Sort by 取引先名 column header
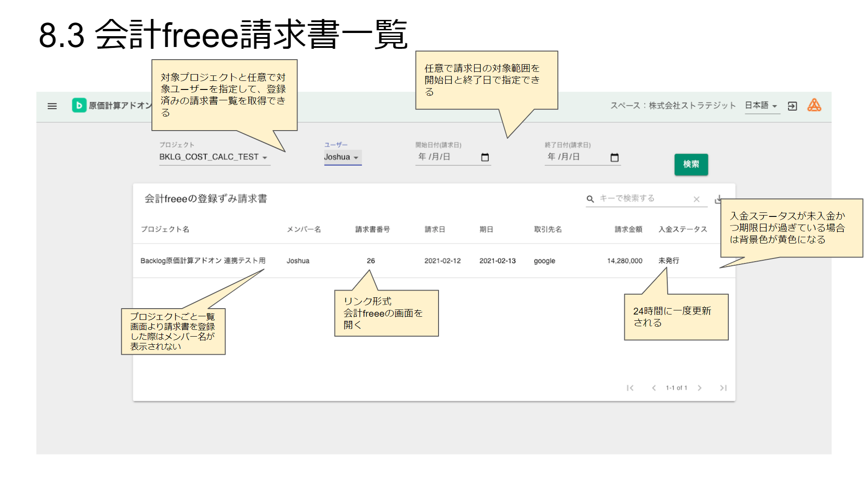 point(548,229)
